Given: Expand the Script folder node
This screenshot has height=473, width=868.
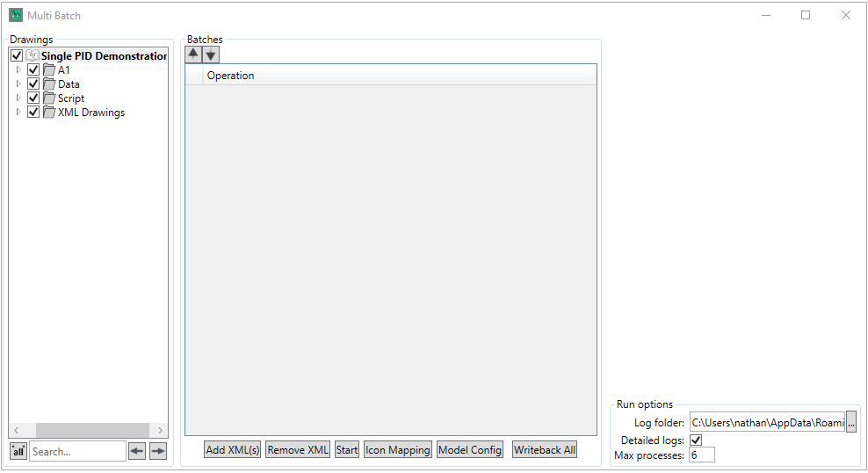Looking at the screenshot, I should pyautogui.click(x=18, y=98).
